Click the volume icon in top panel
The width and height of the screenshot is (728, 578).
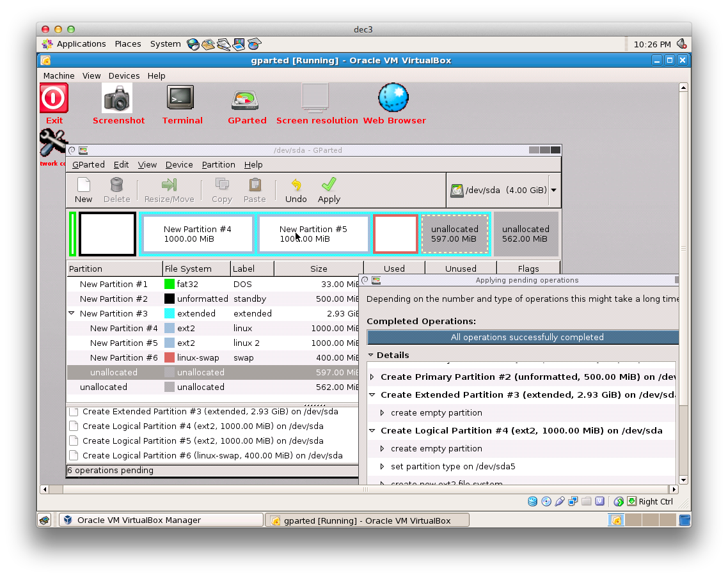681,44
